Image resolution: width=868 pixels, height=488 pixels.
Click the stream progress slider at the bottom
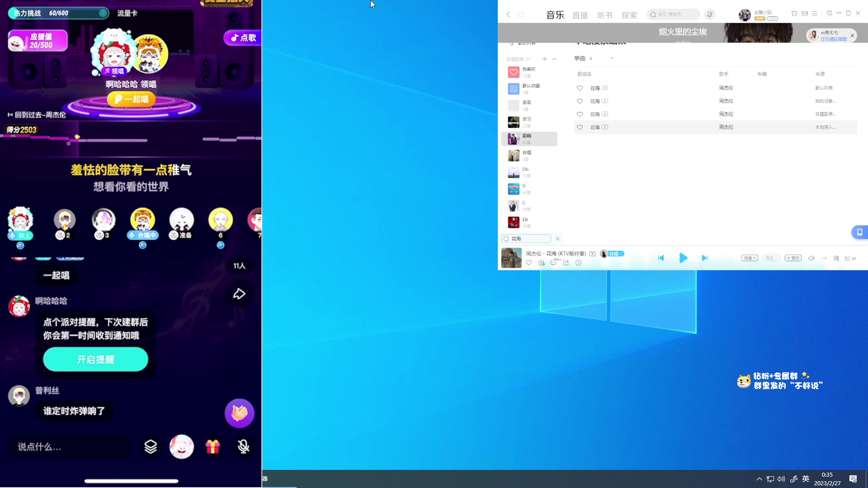(131, 481)
